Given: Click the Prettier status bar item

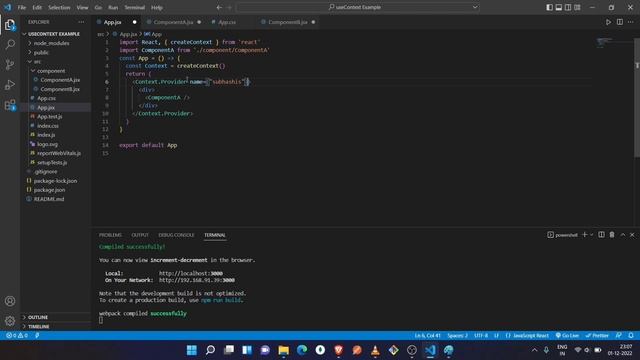Looking at the screenshot, I should [x=597, y=336].
